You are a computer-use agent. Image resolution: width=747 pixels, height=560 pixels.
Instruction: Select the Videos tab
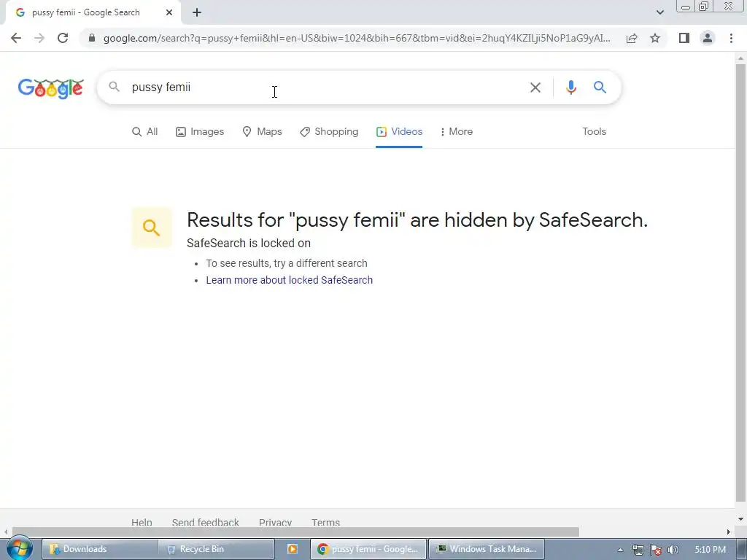[x=399, y=131]
